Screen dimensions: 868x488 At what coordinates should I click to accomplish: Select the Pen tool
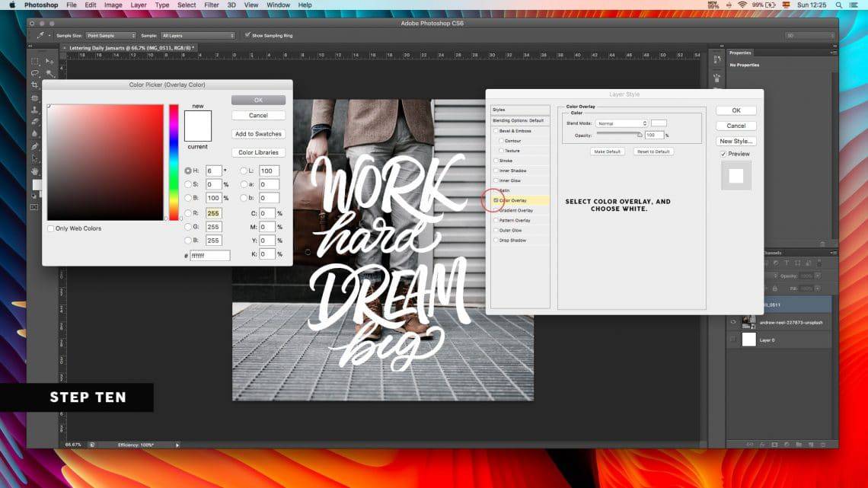(35, 147)
